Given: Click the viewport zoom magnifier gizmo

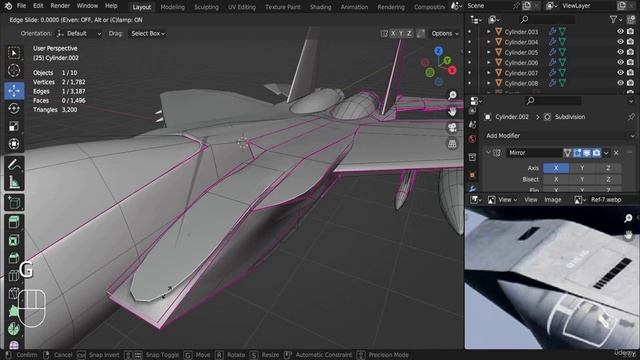Looking at the screenshot, I should point(452,95).
